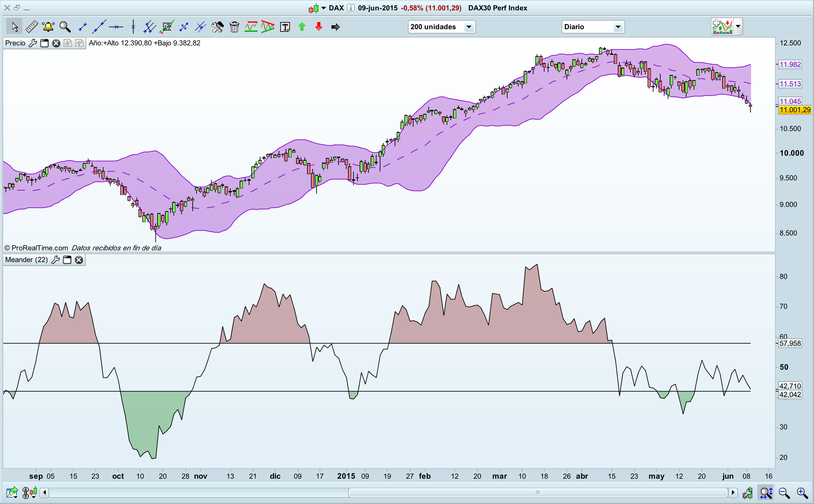Open the Precio settings wrench
814x504 pixels.
(x=33, y=43)
